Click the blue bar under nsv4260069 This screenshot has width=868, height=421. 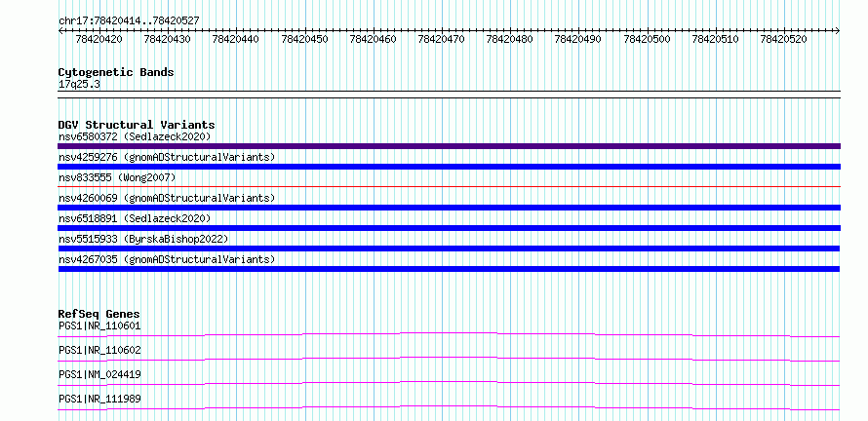click(449, 208)
